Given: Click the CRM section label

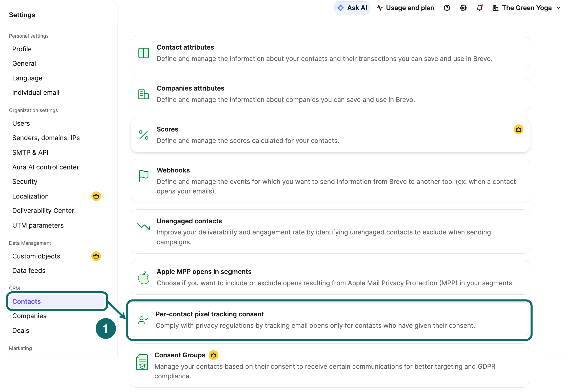Looking at the screenshot, I should [14, 288].
